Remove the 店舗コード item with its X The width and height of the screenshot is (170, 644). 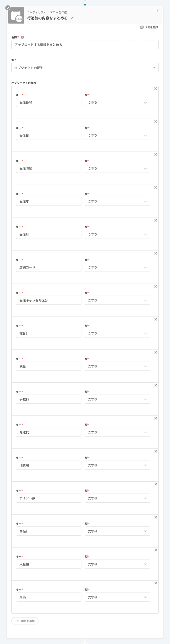point(156,253)
